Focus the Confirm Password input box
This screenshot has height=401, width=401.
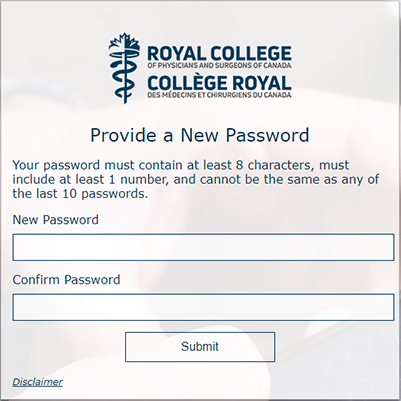coord(203,307)
